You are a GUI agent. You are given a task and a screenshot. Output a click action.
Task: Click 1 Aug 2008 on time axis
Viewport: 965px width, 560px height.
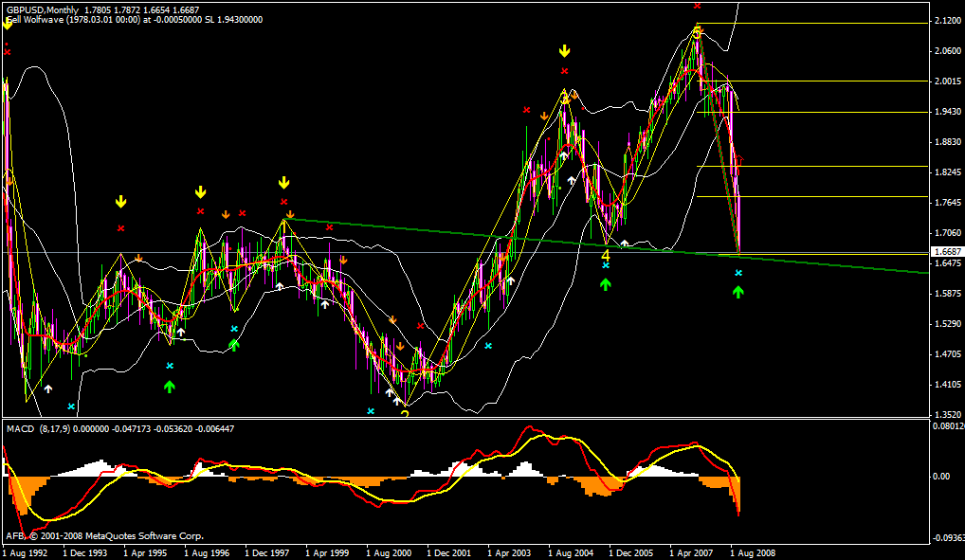[x=754, y=551]
